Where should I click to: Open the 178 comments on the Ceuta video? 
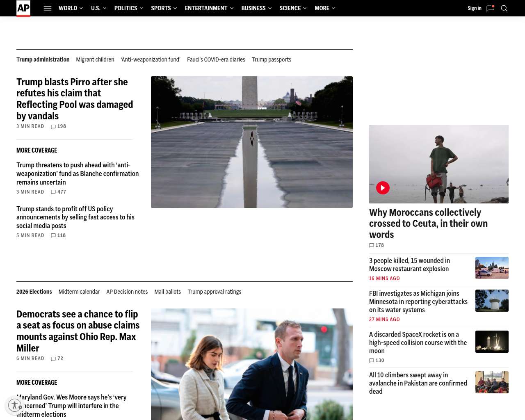click(377, 245)
